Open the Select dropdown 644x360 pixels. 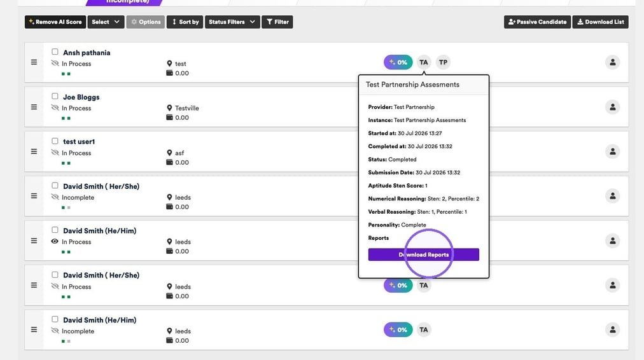pyautogui.click(x=106, y=22)
